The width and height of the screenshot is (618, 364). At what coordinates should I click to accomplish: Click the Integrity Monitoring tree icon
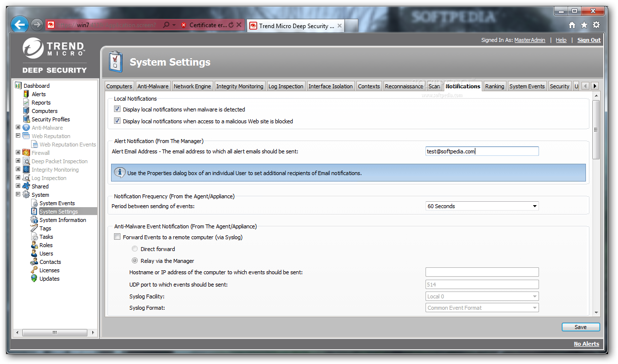coord(26,170)
